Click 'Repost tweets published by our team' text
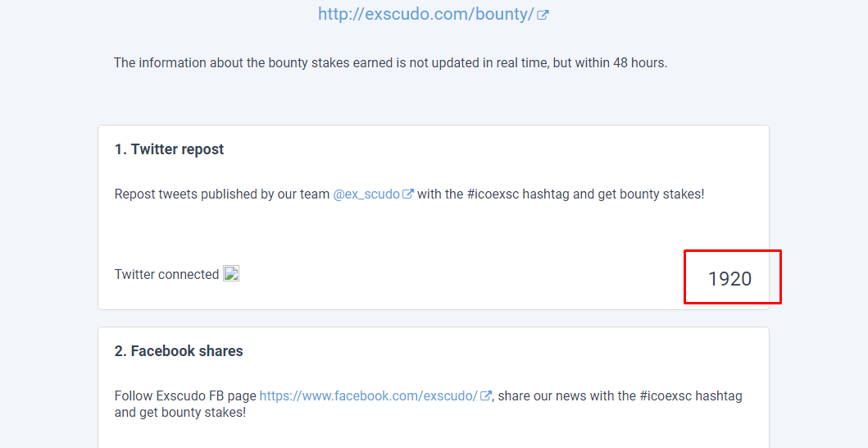Image resolution: width=868 pixels, height=448 pixels. tap(222, 194)
